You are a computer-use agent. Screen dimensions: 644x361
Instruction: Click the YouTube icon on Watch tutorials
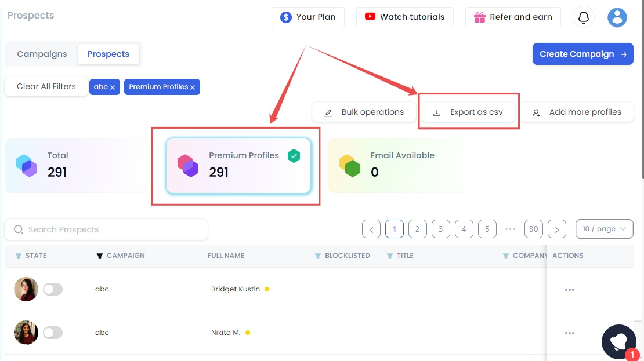370,17
